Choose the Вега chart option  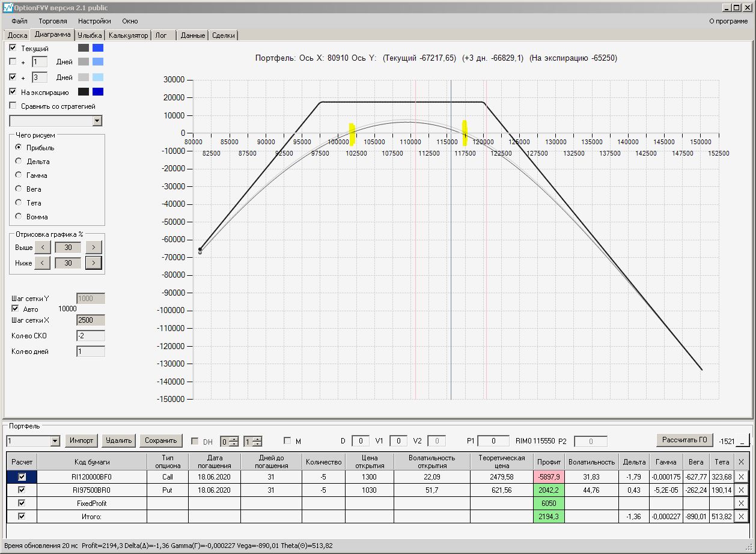pos(19,189)
